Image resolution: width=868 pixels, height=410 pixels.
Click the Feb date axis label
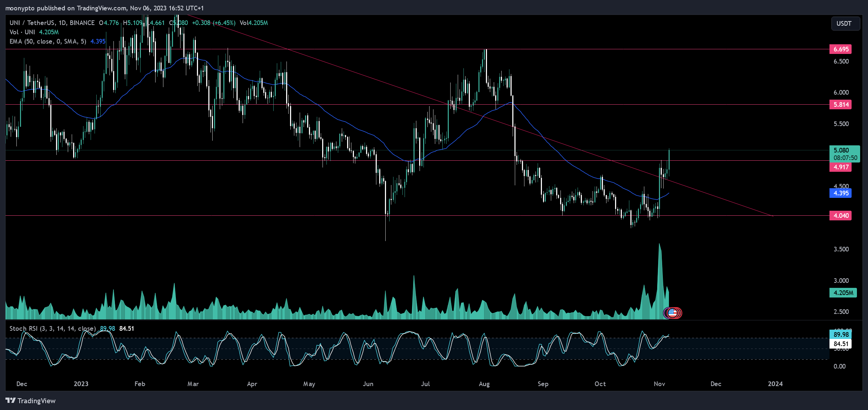point(140,384)
